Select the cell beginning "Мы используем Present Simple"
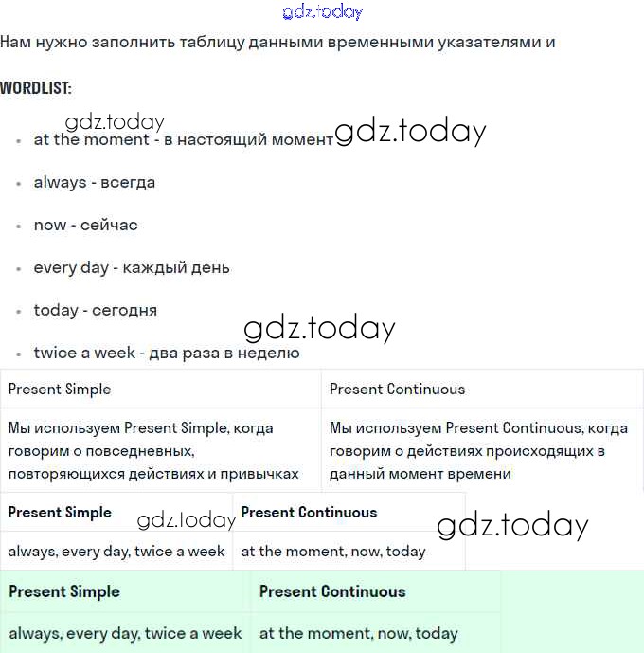This screenshot has width=644, height=653. (160, 451)
